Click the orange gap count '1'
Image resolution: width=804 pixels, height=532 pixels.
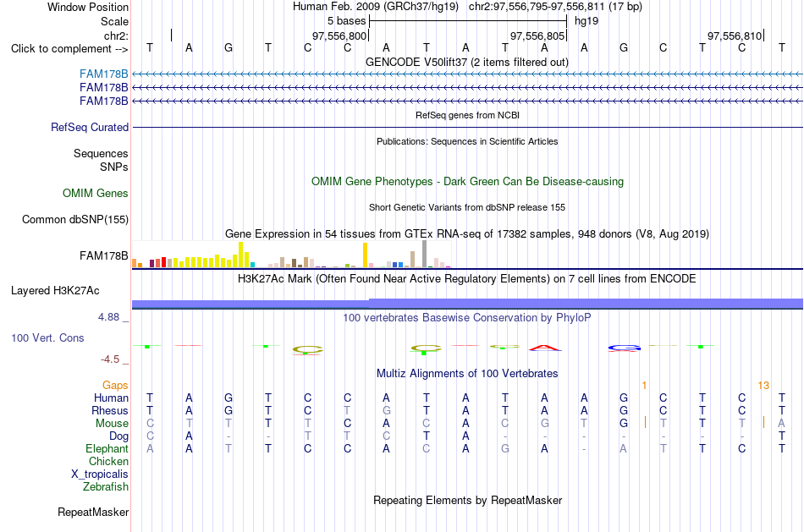645,386
